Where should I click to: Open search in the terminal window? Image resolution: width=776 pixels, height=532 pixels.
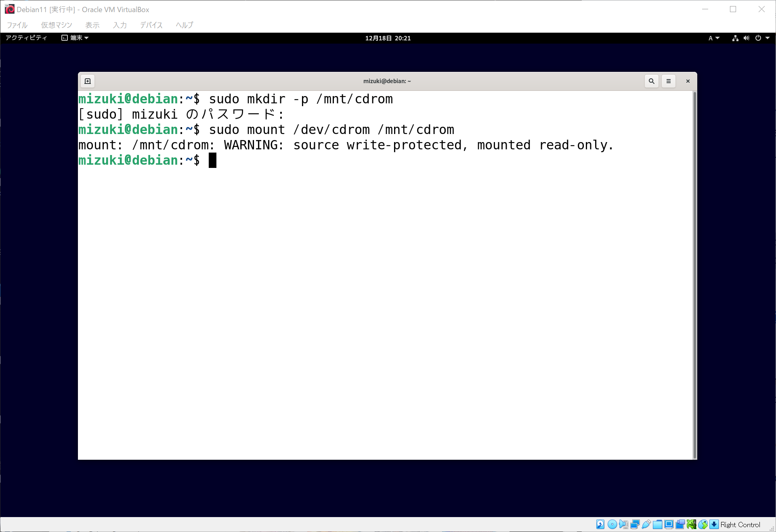[651, 81]
